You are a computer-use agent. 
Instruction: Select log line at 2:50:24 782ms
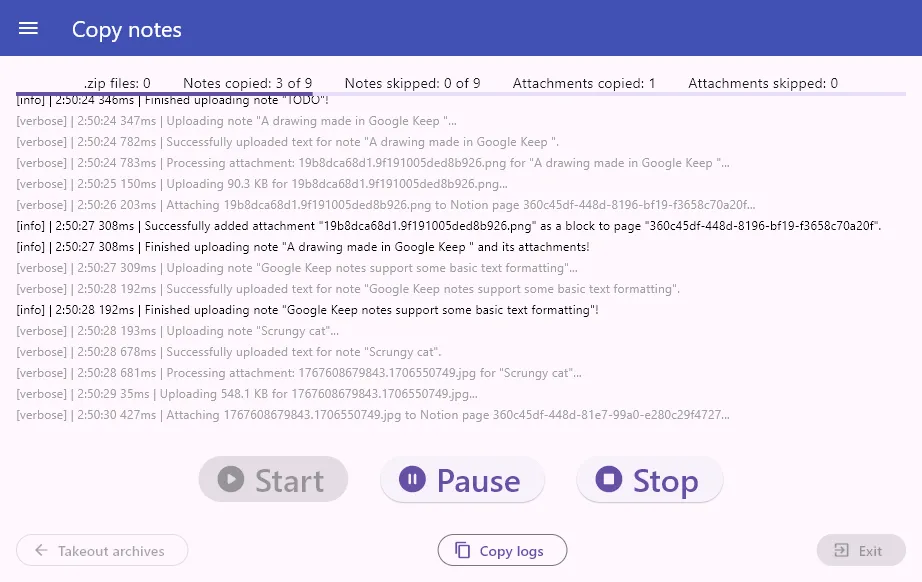coord(288,142)
